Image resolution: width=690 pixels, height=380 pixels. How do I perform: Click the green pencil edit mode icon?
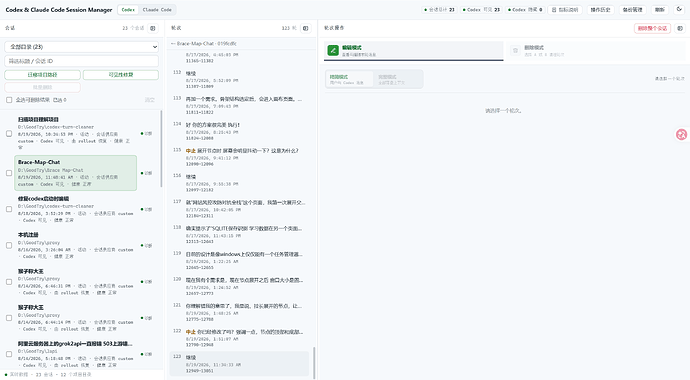[333, 51]
